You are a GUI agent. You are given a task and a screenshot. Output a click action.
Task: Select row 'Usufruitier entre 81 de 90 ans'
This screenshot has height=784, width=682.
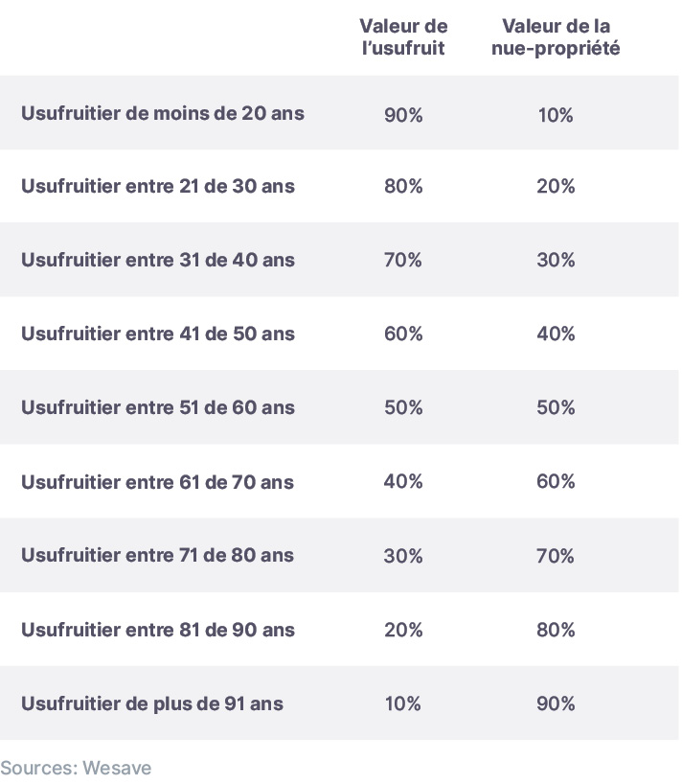point(339,629)
